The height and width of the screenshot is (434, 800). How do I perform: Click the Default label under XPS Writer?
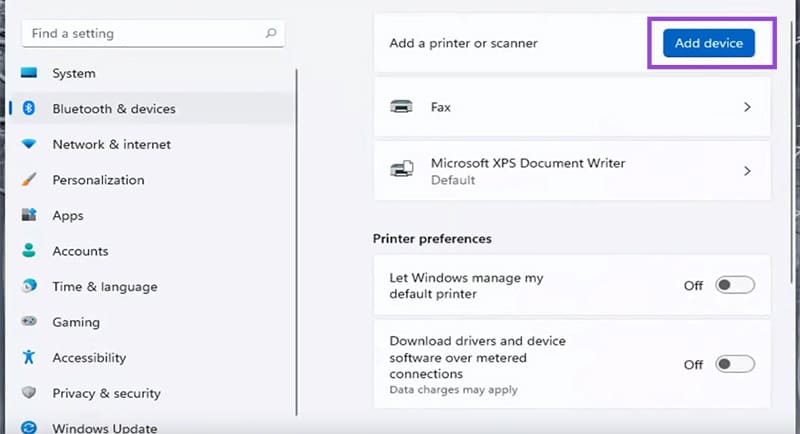point(453,180)
